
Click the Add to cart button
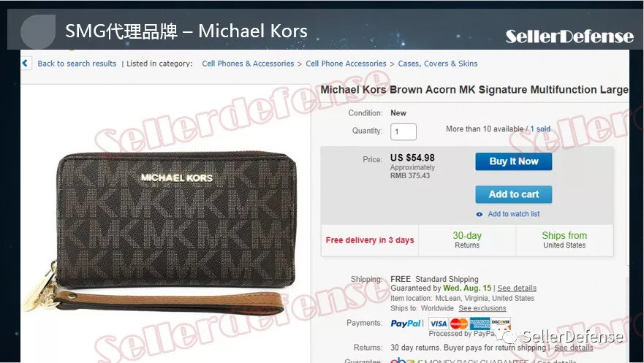[x=514, y=194]
